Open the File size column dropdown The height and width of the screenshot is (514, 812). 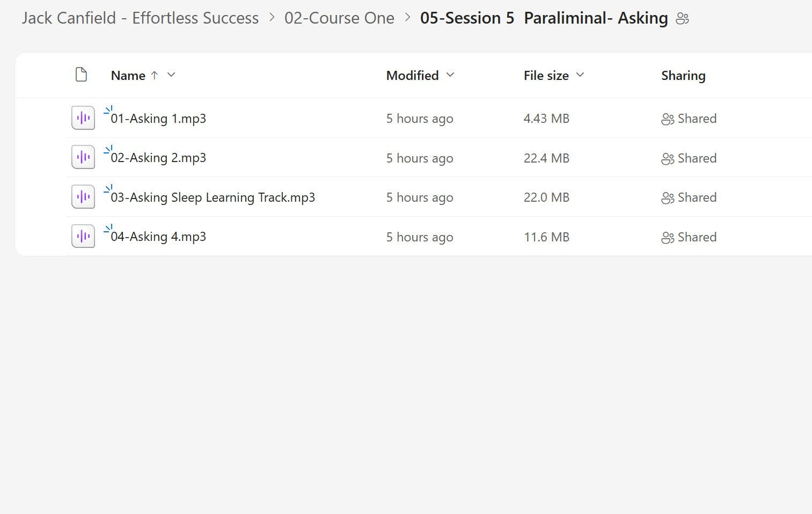(580, 75)
